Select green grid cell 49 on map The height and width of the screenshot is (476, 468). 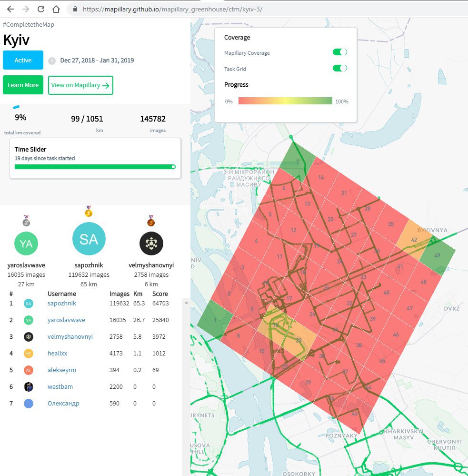[438, 256]
